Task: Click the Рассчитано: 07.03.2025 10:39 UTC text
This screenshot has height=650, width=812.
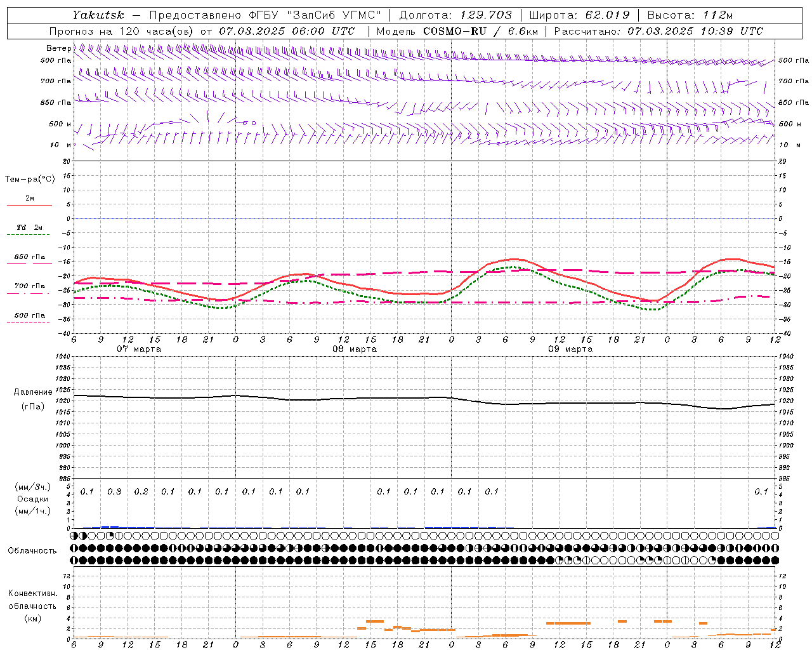Action: point(658,31)
